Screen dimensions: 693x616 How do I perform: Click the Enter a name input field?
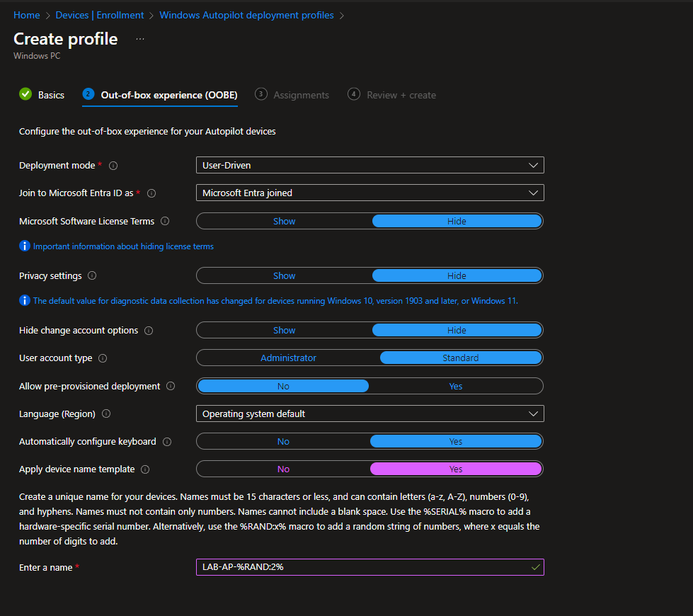(370, 567)
